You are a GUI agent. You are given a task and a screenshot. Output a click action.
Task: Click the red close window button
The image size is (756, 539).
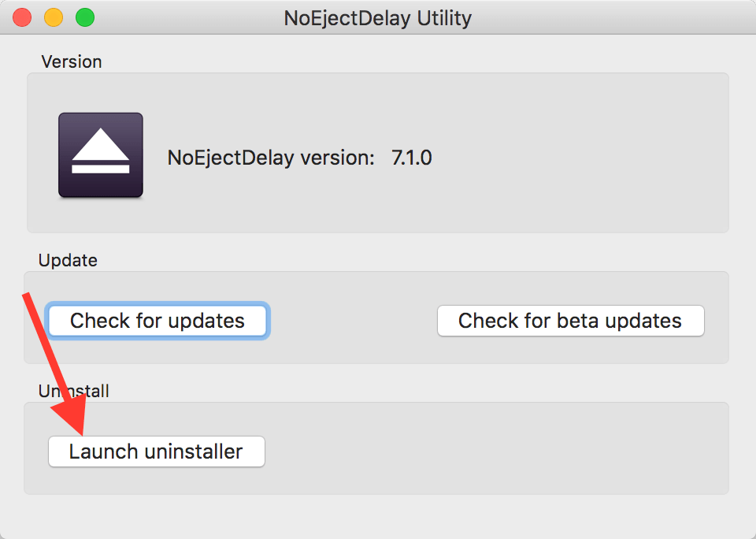[21, 17]
